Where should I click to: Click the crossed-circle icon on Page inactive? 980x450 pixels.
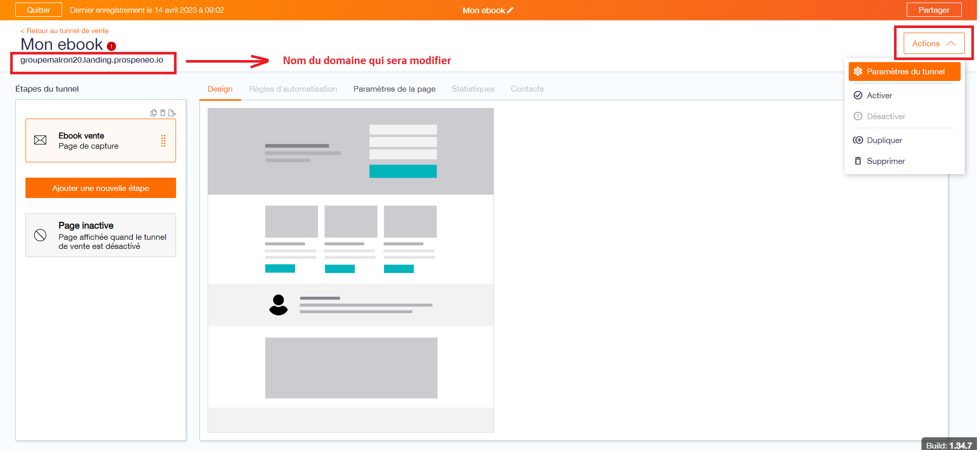(x=40, y=235)
